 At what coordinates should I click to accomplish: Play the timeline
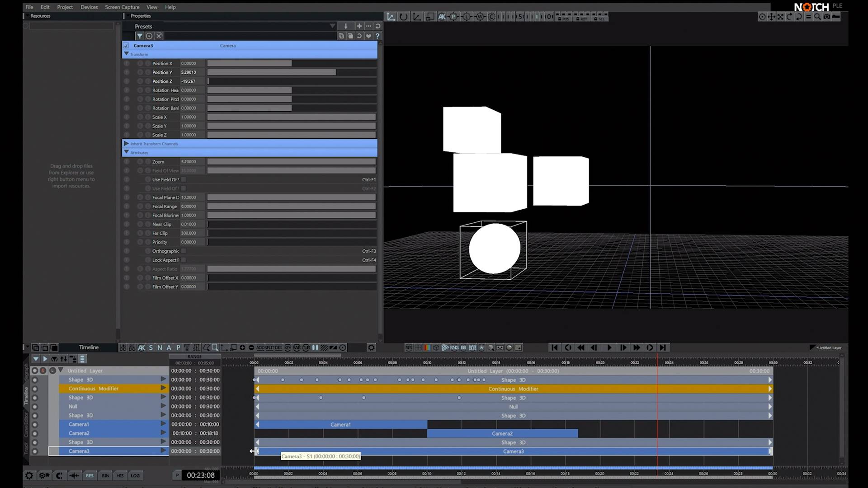(x=609, y=347)
